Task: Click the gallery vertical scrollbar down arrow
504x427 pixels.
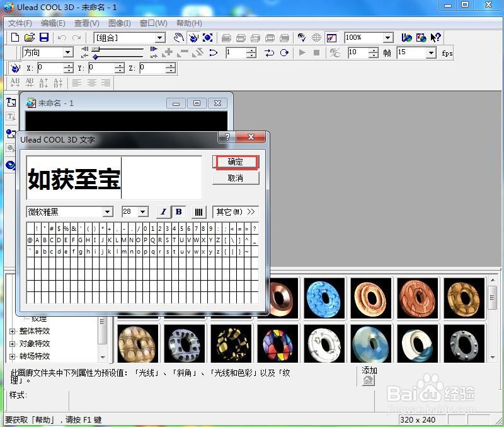Action: [x=493, y=357]
